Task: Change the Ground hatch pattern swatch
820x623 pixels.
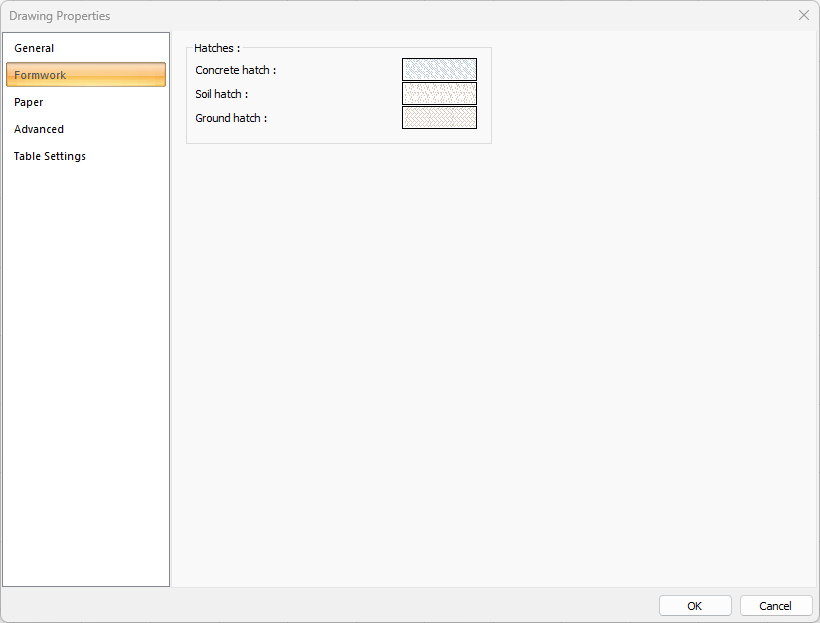Action: coord(439,118)
